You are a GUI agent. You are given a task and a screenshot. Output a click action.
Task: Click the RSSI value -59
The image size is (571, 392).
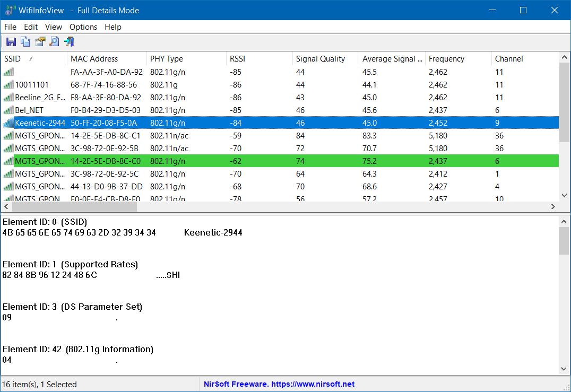click(x=236, y=136)
